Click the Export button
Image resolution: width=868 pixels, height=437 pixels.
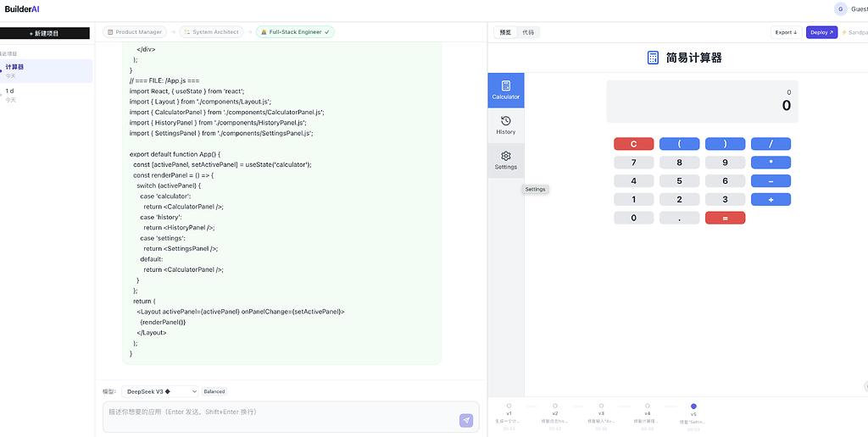[x=786, y=32]
